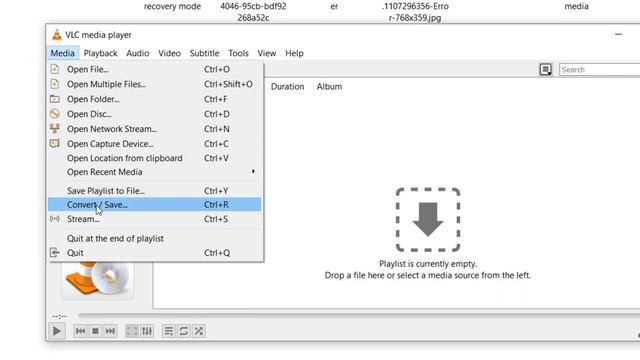640x360 pixels.
Task: Toggle Quit at the end of playlist
Action: (x=155, y=238)
